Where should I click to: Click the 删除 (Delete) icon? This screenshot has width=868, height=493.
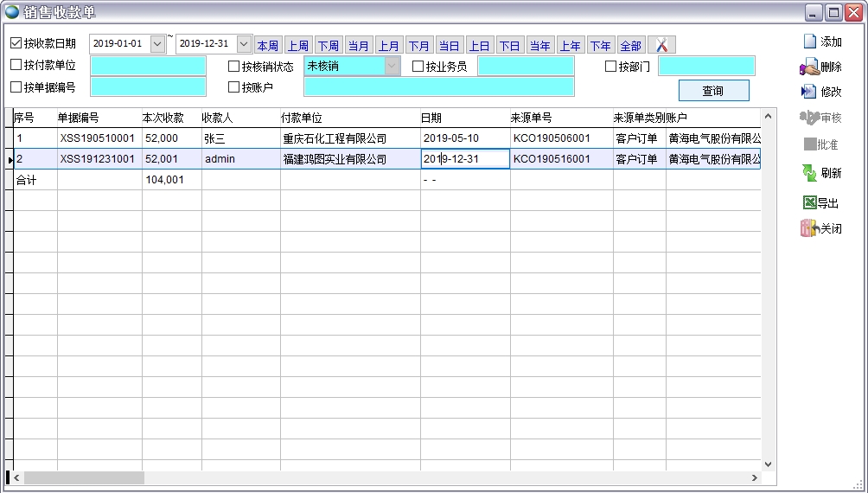coord(809,67)
